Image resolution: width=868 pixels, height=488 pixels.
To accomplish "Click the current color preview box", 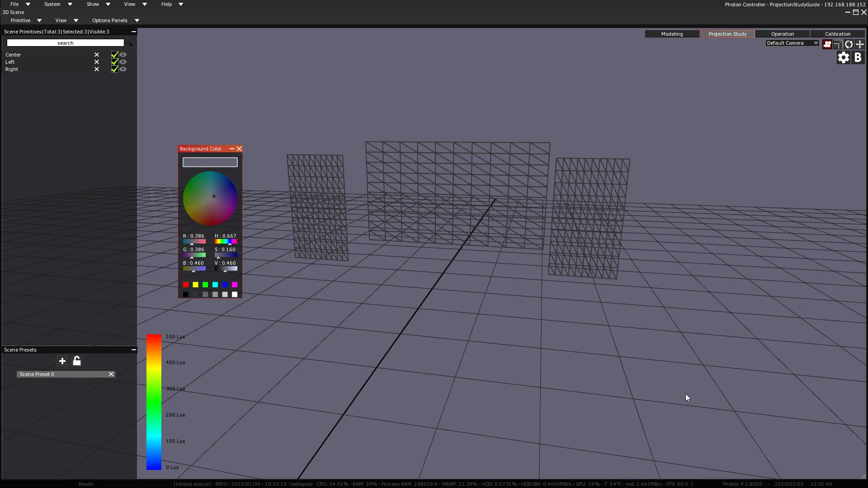I will click(210, 162).
